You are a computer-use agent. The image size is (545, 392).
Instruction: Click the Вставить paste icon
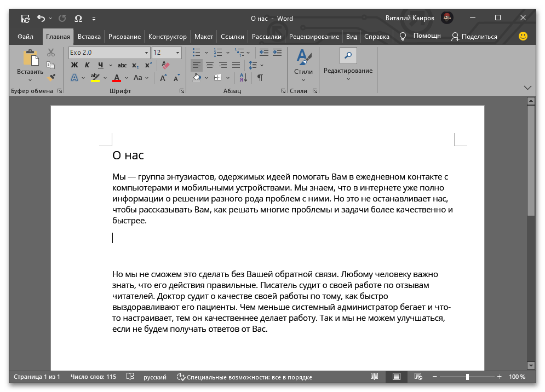pos(30,57)
